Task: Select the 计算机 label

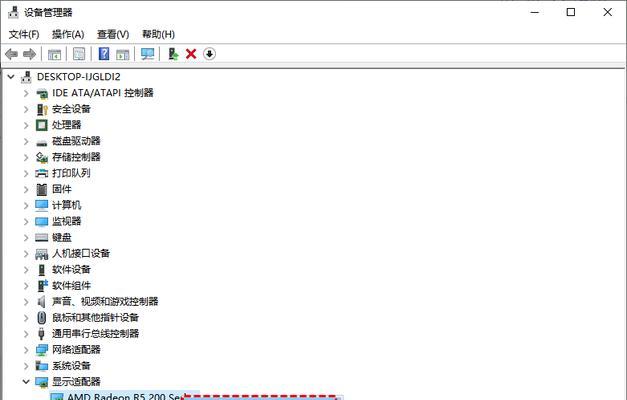Action: [66, 205]
